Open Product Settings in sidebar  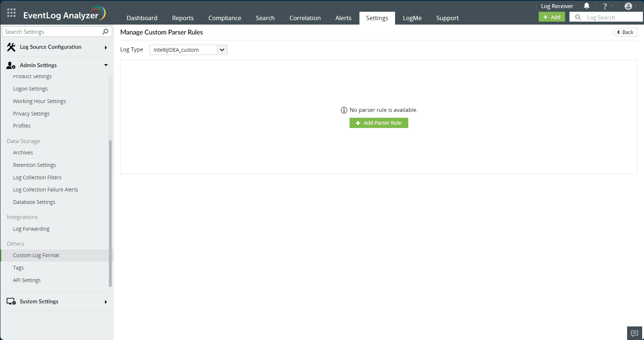[x=32, y=76]
